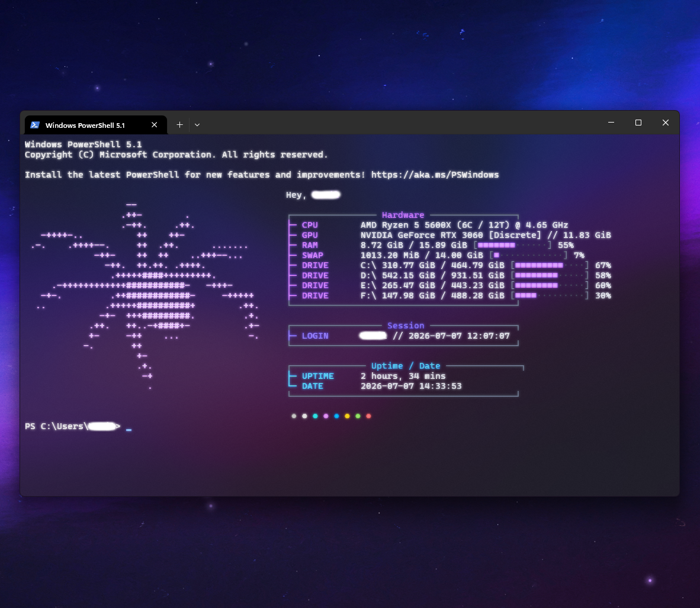Click the E:\ 265.47 GiB value

click(398, 285)
